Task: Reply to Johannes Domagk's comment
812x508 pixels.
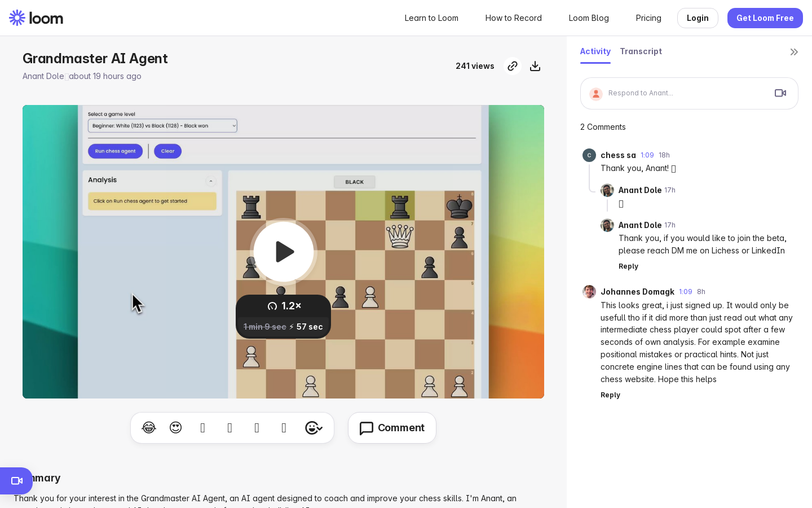Action: (x=610, y=395)
